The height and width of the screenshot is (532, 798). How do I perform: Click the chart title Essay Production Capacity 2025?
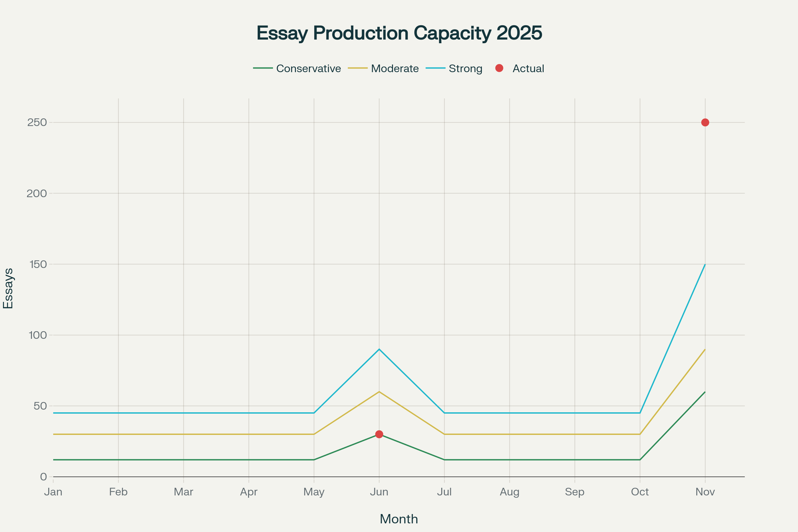coord(399,33)
